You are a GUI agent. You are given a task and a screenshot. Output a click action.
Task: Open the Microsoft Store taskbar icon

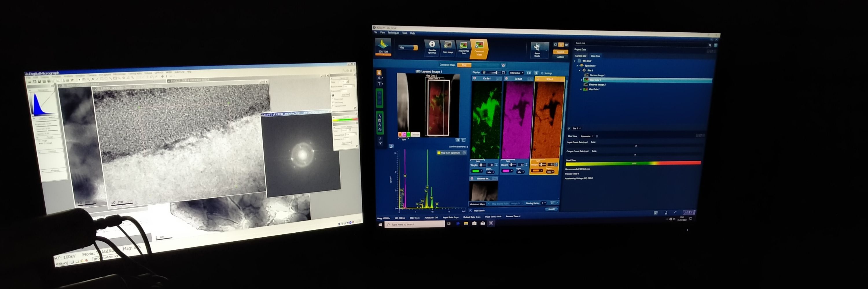[x=475, y=224]
